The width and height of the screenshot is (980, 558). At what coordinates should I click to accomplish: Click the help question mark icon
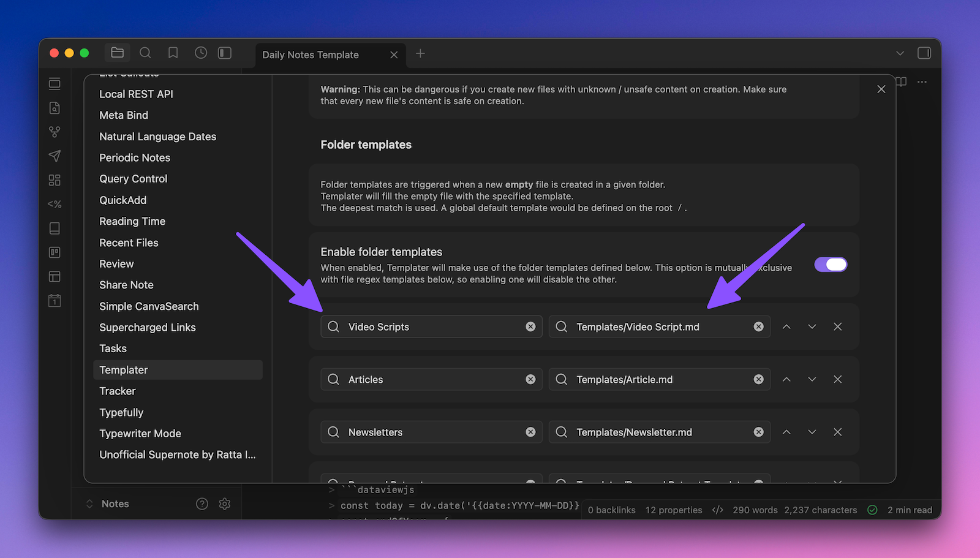(x=202, y=503)
